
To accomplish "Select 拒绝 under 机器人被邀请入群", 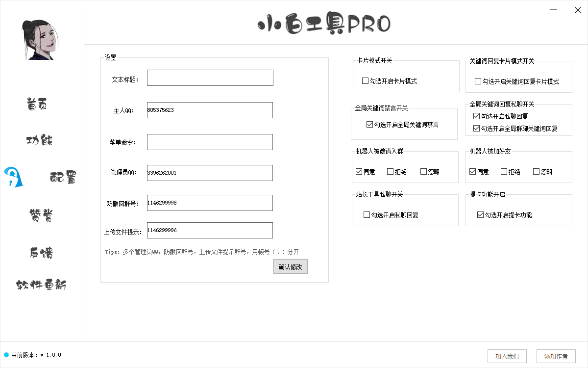I will (x=391, y=172).
